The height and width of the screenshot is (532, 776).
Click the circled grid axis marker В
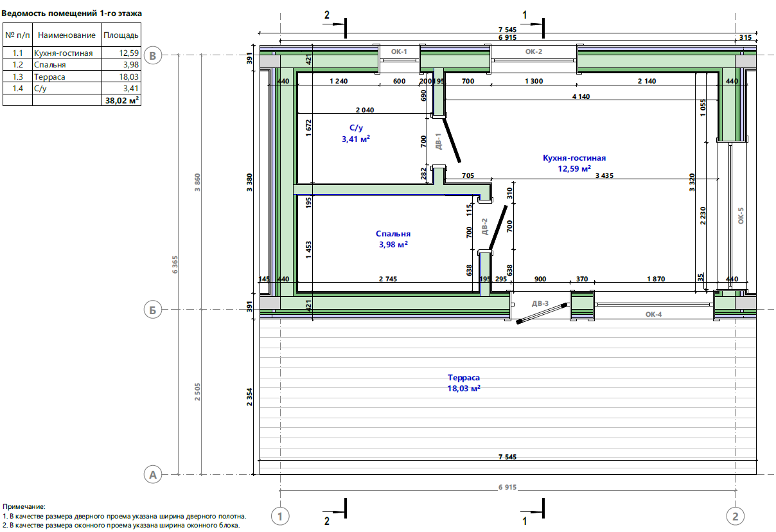(x=152, y=56)
